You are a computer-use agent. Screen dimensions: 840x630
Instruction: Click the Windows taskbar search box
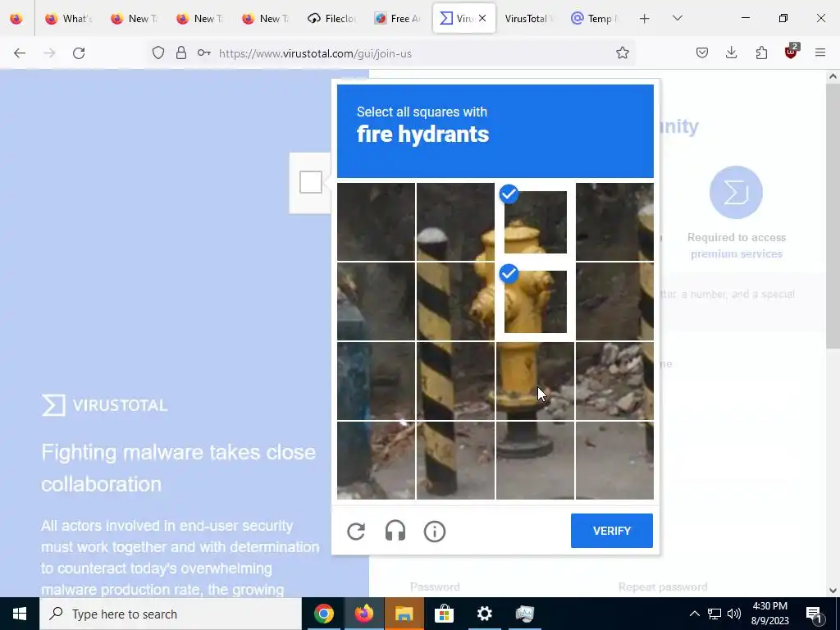(171, 614)
